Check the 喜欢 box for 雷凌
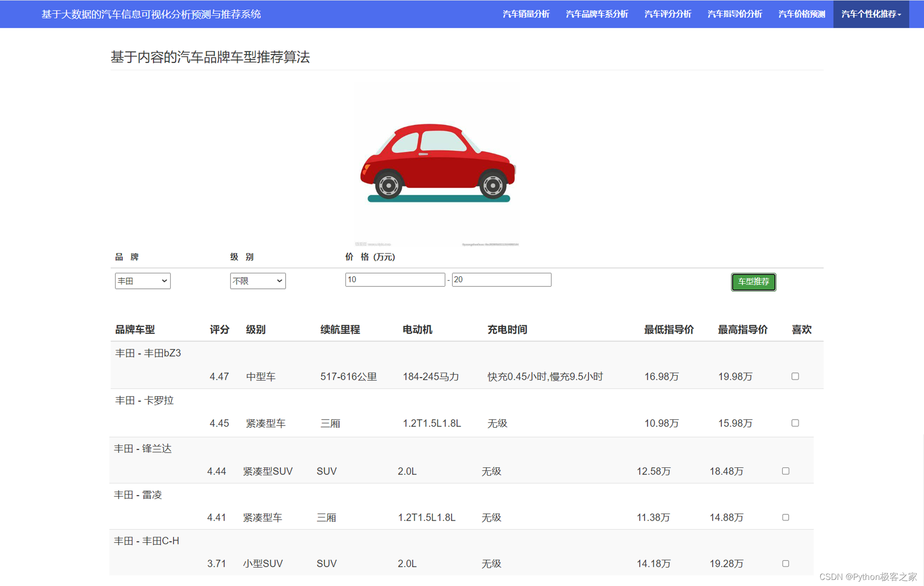The width and height of the screenshot is (924, 586). 785,517
